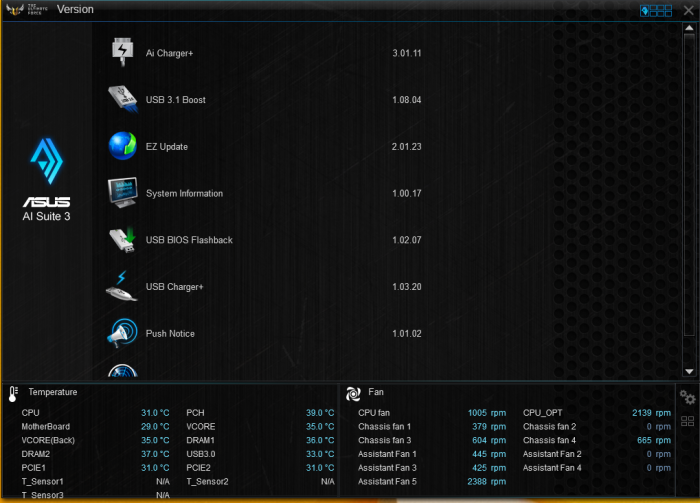Open the top-right menu grid icon
The height and width of the screenshot is (503, 700).
coord(656,10)
